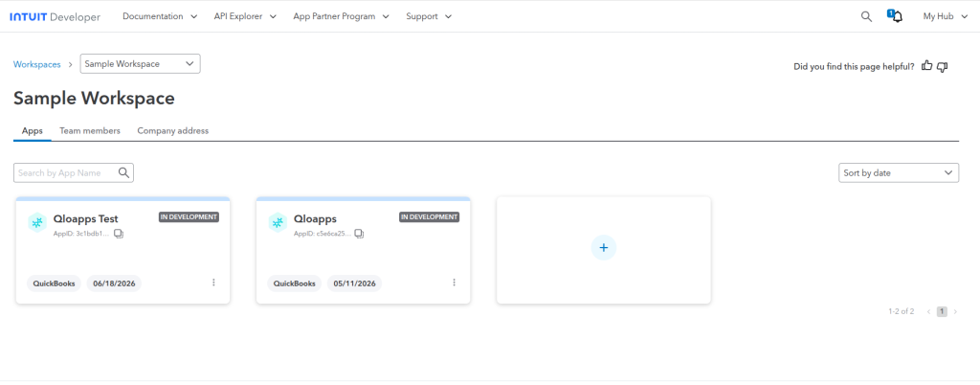Image resolution: width=980 pixels, height=385 pixels.
Task: Click the Qloapps Test app hexagon icon
Action: (37, 222)
